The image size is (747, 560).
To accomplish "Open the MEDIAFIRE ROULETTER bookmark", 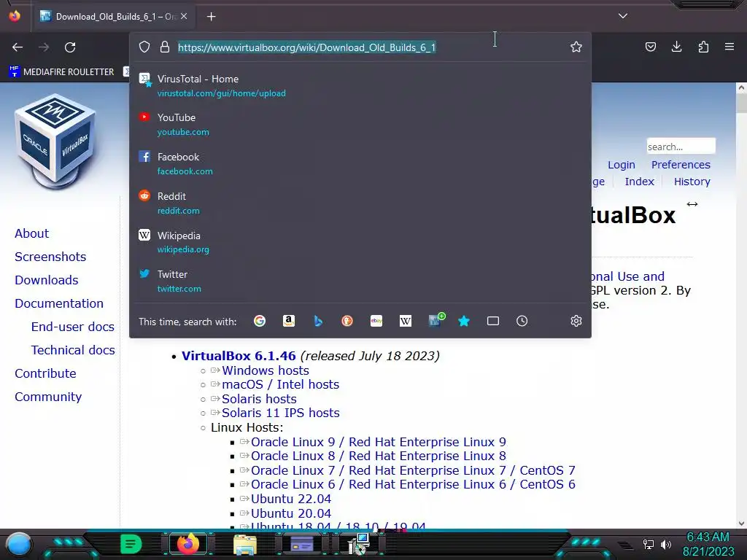I will 61,71.
